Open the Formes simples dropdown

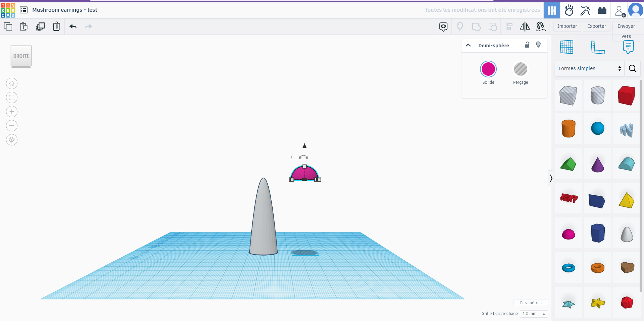[x=590, y=68]
